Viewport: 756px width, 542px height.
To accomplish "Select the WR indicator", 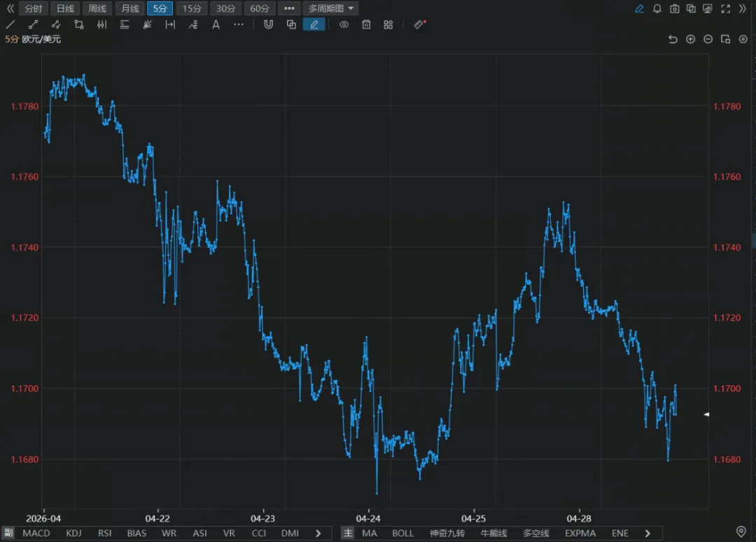I will coord(169,534).
